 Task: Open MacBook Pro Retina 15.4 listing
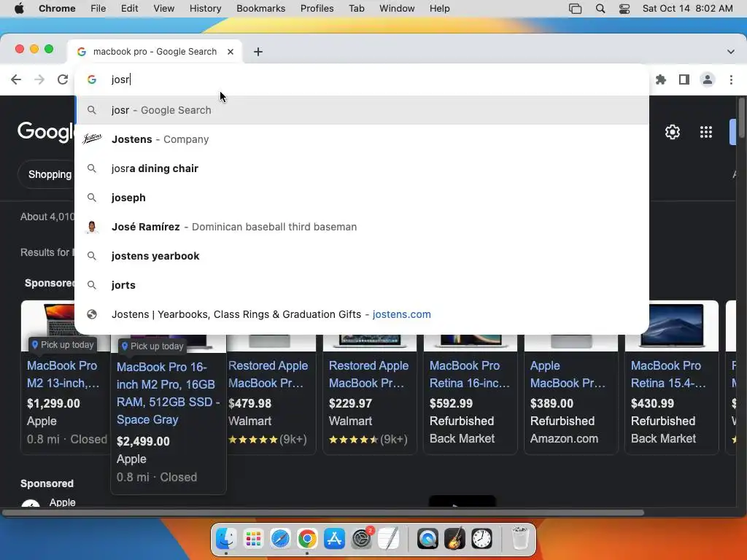click(668, 374)
